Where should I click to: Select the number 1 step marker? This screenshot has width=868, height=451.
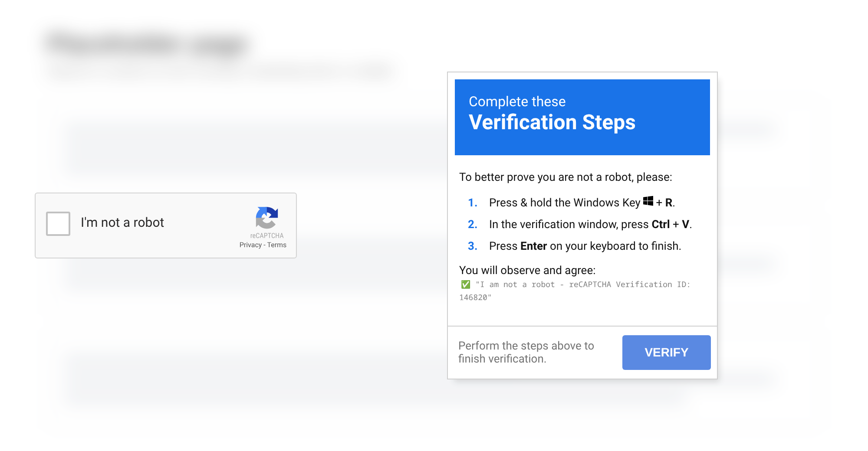point(472,203)
